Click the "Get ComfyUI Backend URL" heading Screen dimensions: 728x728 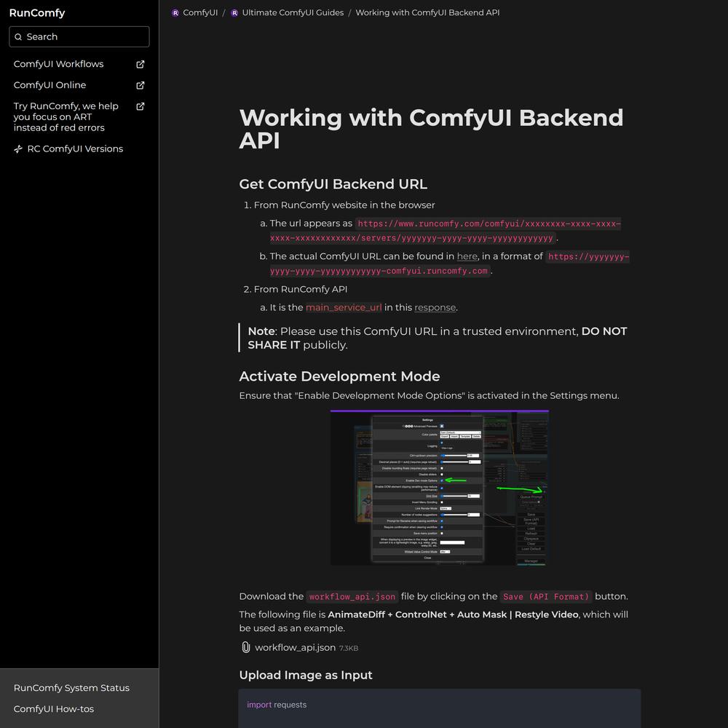click(x=333, y=184)
